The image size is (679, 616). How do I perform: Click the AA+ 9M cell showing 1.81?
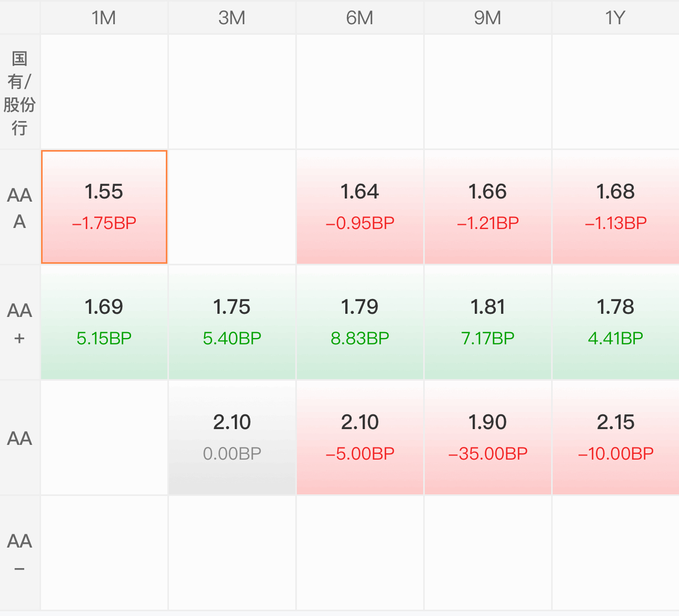click(488, 322)
